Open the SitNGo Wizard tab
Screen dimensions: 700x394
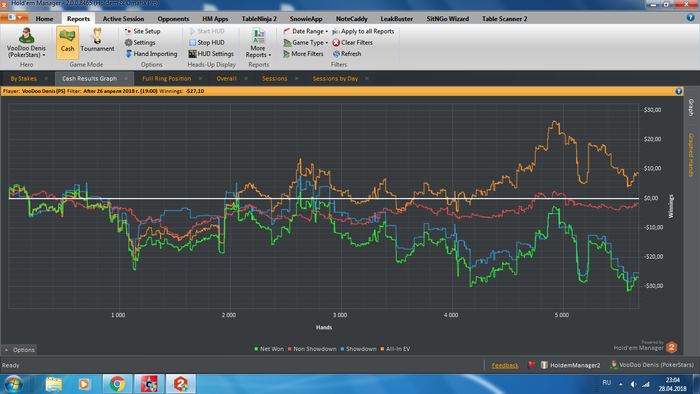(447, 19)
